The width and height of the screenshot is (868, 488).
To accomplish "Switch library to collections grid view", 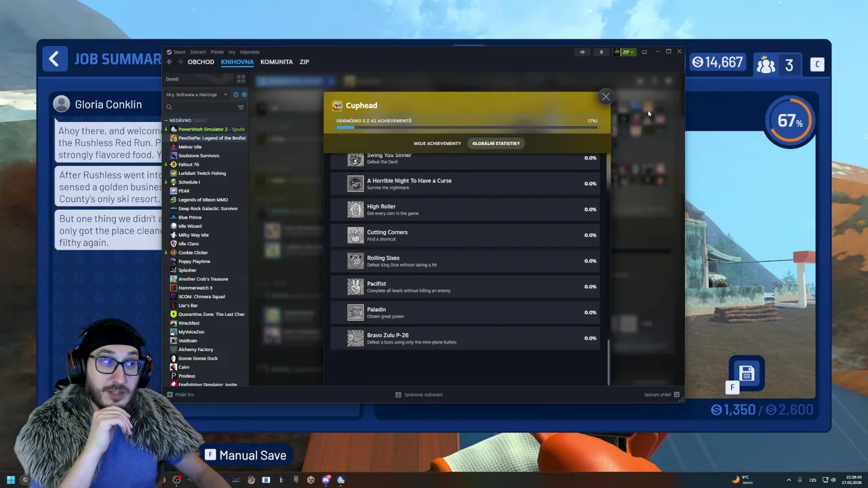I will click(241, 79).
